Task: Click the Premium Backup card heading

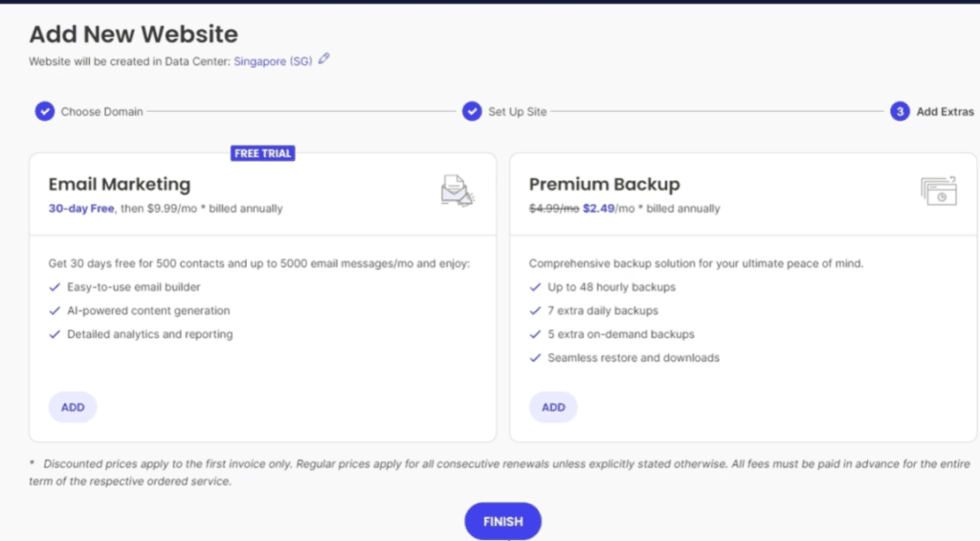Action: click(x=604, y=185)
